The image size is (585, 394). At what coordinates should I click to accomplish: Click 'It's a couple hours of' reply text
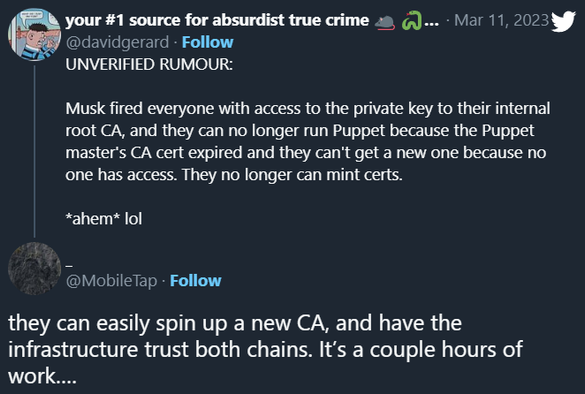tap(420, 350)
